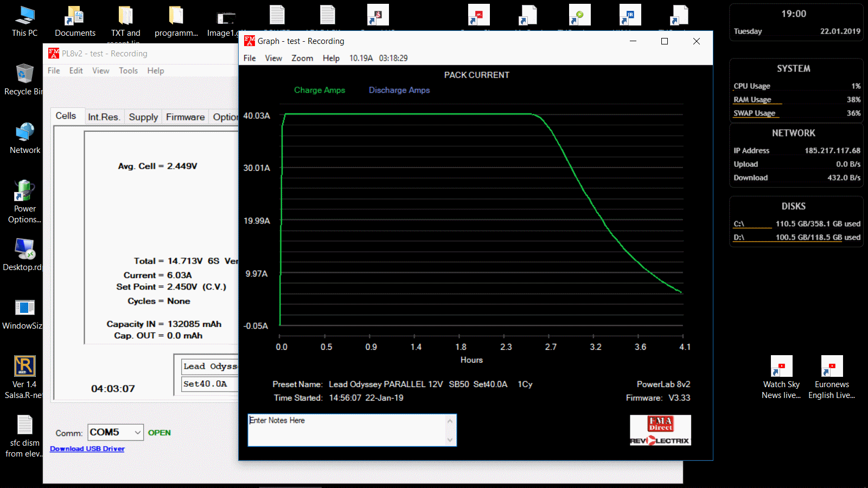Image resolution: width=868 pixels, height=488 pixels.
Task: Click the FMA Direct Revolectrix logo
Action: (x=660, y=431)
